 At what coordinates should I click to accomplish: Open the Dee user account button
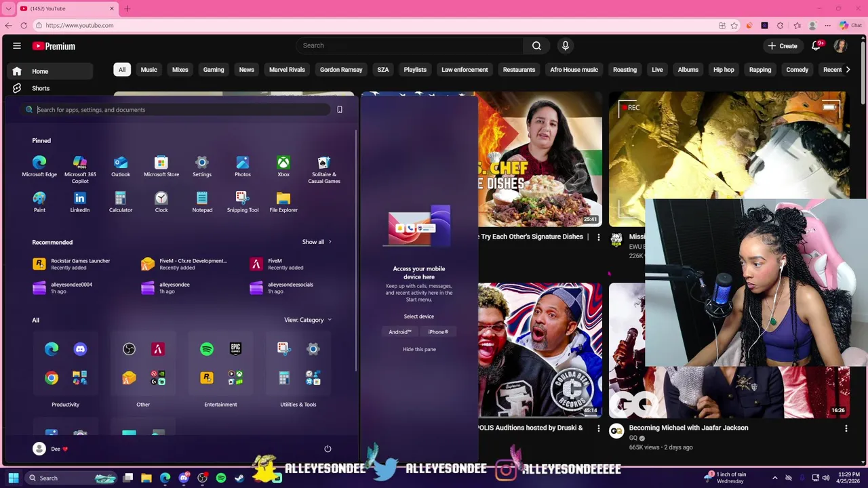[50, 449]
